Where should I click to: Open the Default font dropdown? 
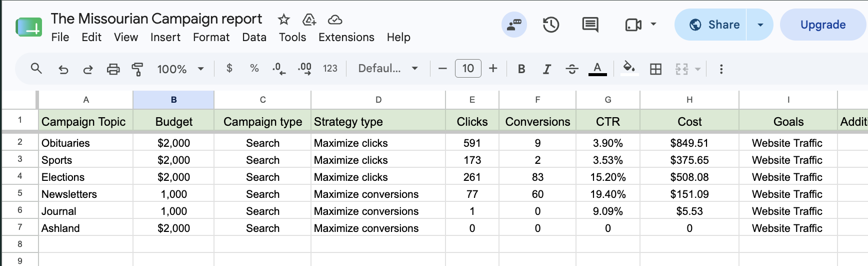[388, 69]
